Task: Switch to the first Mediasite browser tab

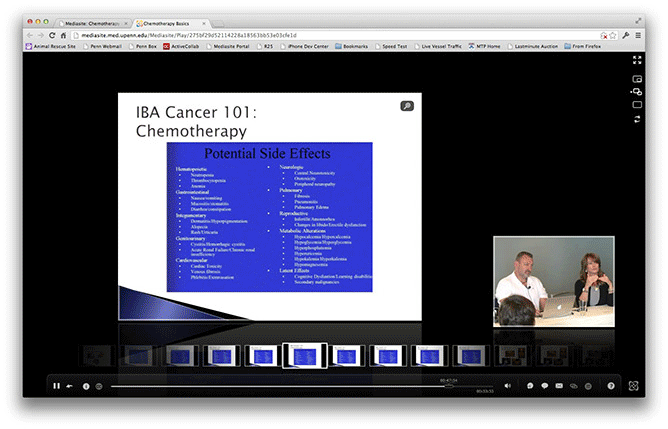Action: (x=98, y=19)
